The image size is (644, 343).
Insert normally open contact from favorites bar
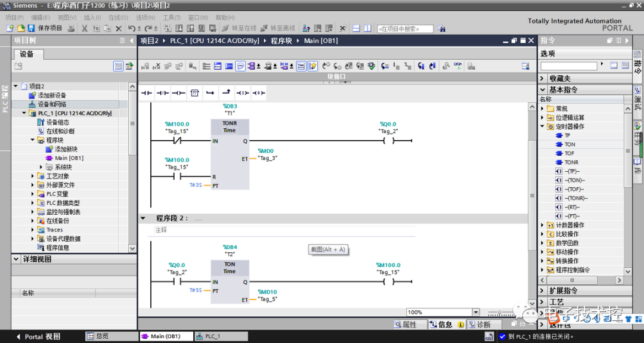click(147, 93)
